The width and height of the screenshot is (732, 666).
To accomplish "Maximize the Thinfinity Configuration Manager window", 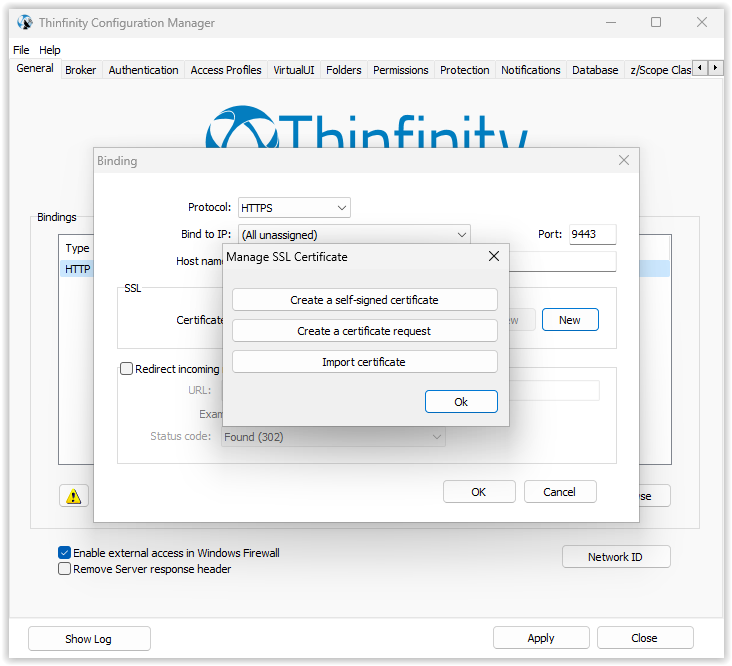I will (x=656, y=22).
